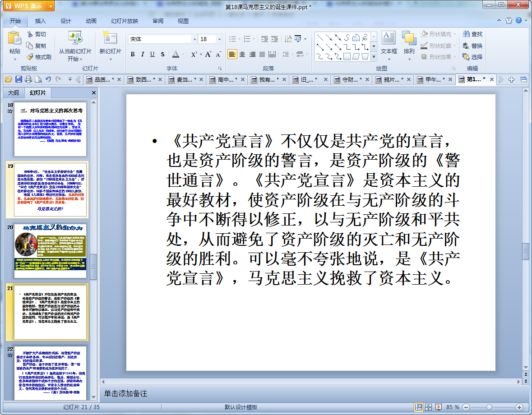The image size is (532, 415).
Task: Select slide 22 thumbnail
Action: pos(50,373)
